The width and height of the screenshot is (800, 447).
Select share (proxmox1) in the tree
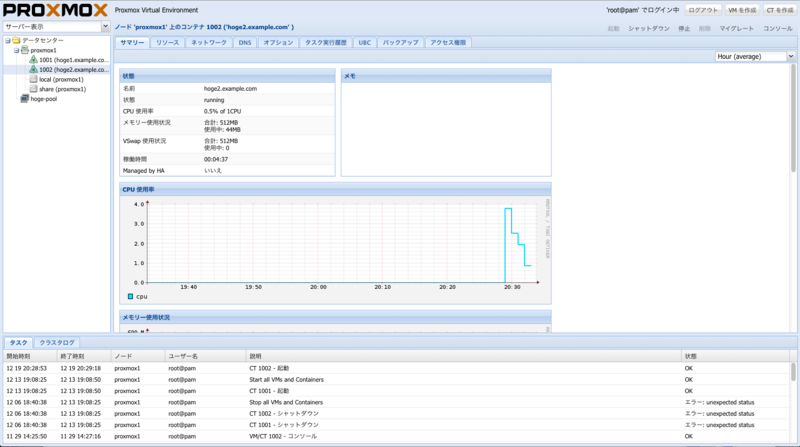63,89
